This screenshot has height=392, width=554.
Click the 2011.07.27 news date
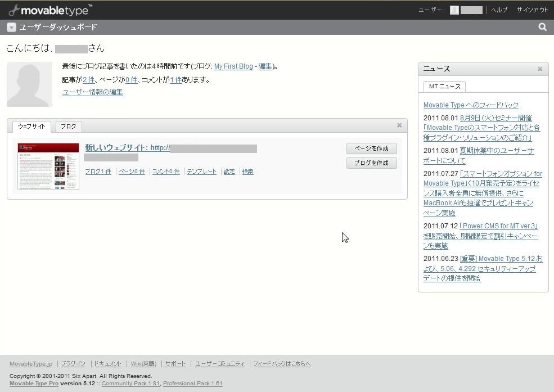[x=440, y=174]
